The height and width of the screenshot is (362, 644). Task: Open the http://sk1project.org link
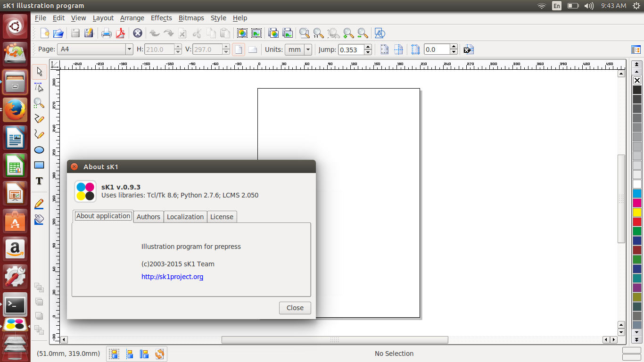(172, 277)
